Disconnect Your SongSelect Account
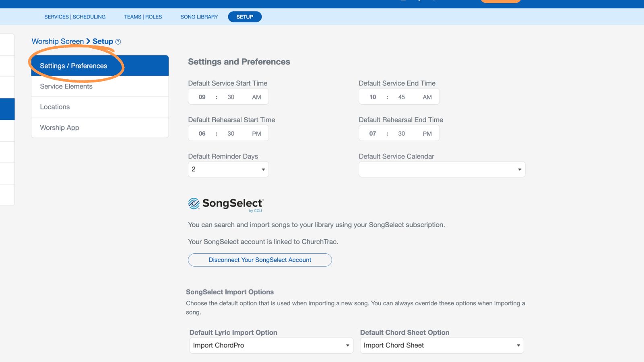Screen dimensions: 644x362 (x=259, y=260)
